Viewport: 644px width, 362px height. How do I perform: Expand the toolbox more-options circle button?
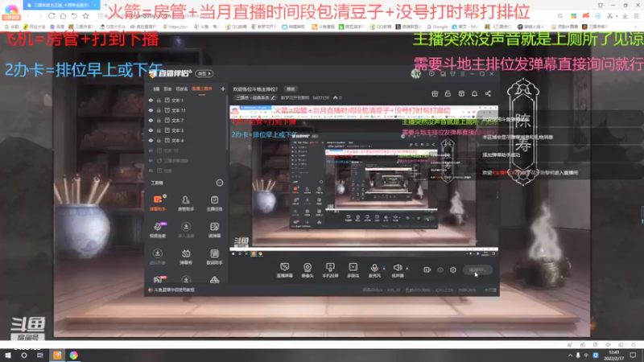(220, 183)
